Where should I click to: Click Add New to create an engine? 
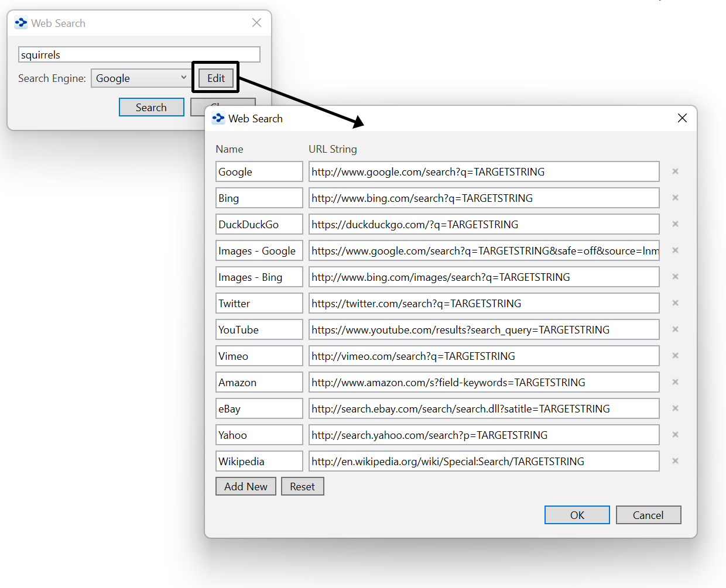click(x=245, y=487)
